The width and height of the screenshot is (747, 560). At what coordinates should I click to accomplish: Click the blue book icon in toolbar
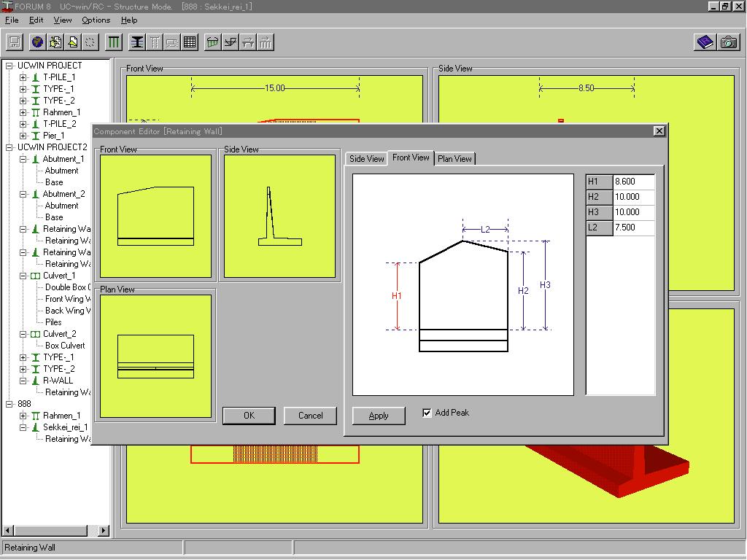pos(705,42)
